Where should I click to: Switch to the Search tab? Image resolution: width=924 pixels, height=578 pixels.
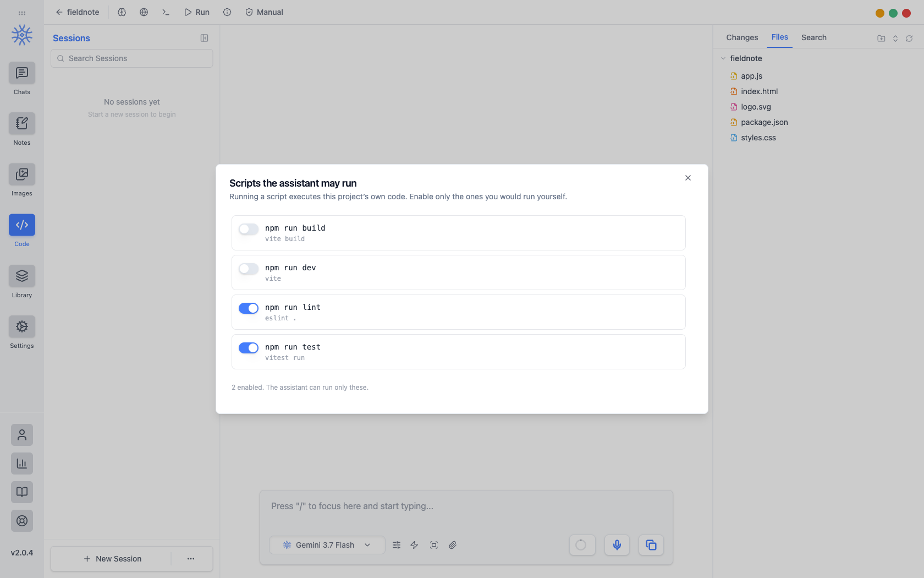tap(814, 37)
